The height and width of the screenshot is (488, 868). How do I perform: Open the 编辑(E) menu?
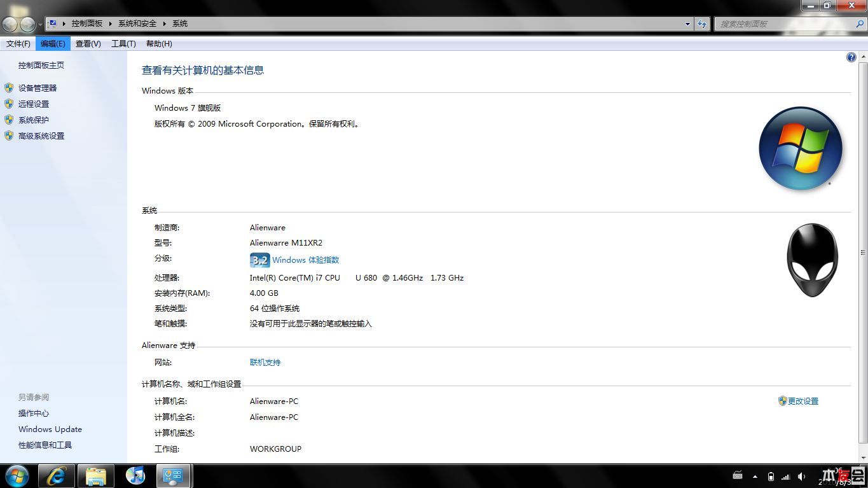53,44
